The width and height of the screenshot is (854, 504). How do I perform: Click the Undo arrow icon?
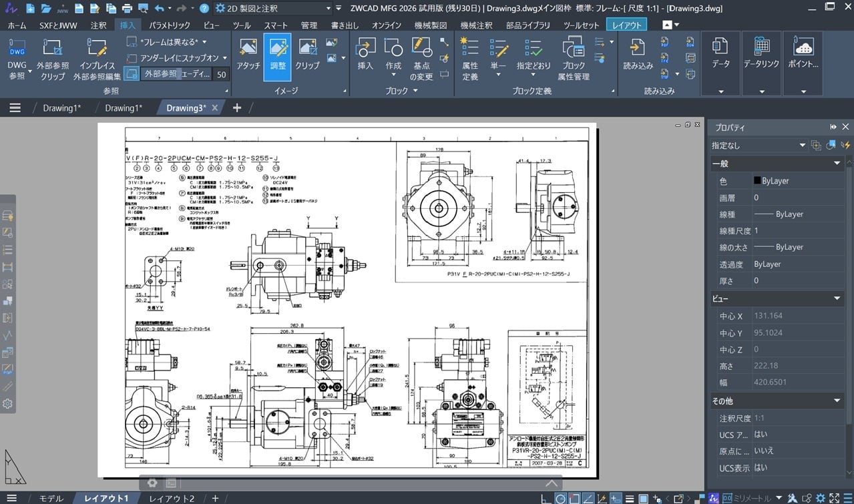coord(159,9)
